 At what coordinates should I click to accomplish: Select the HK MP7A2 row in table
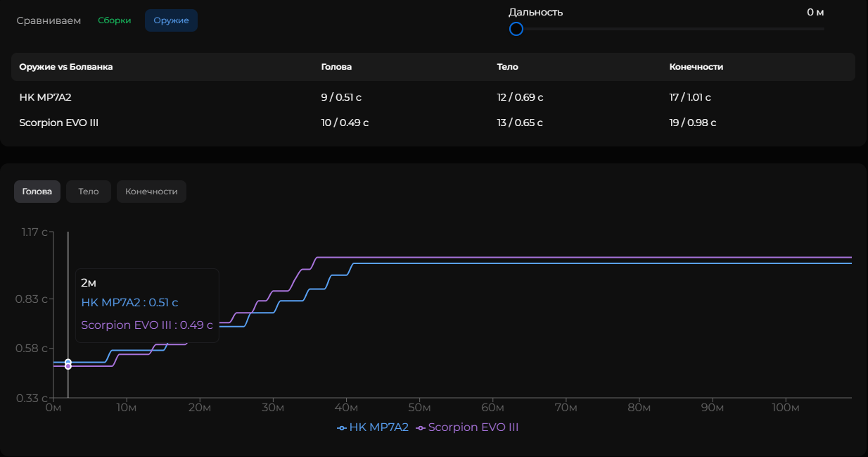pos(45,97)
